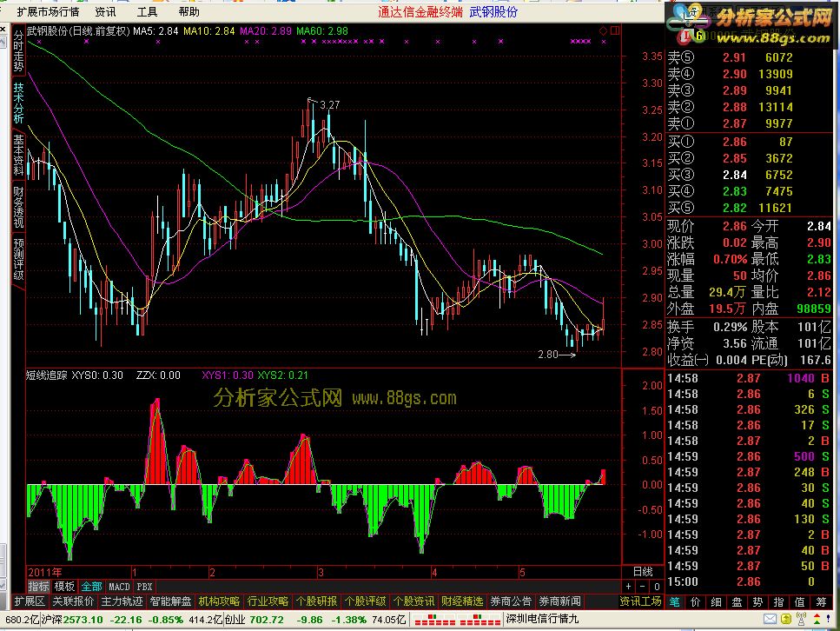Show the 财务透视 side tab

(x=18, y=207)
